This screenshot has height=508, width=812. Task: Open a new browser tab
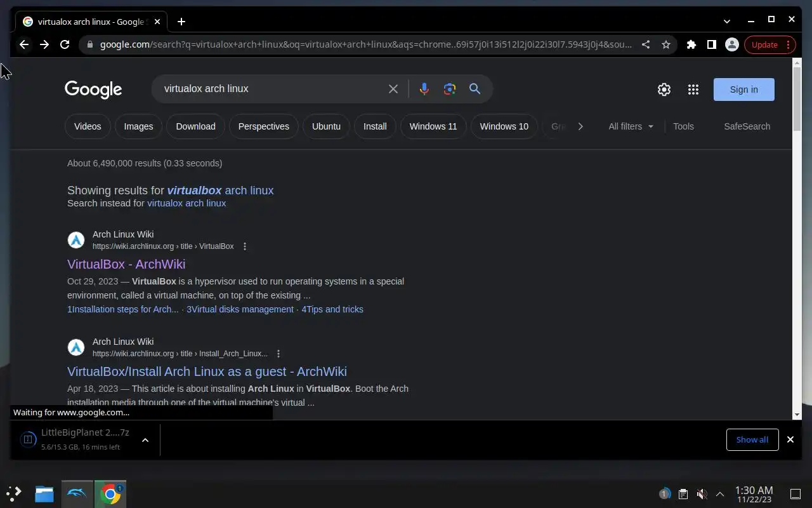pos(181,22)
